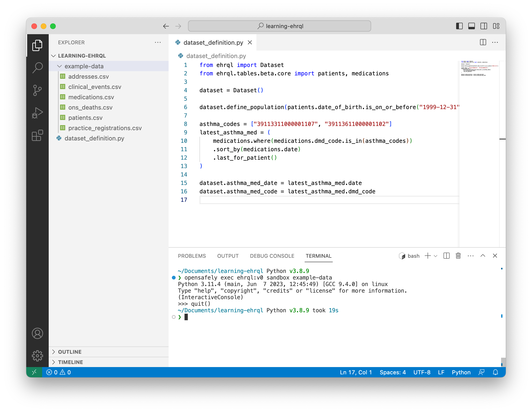Click Spaces: 4 indentation setting
Screen dimensions: 532x412
pyautogui.click(x=392, y=372)
